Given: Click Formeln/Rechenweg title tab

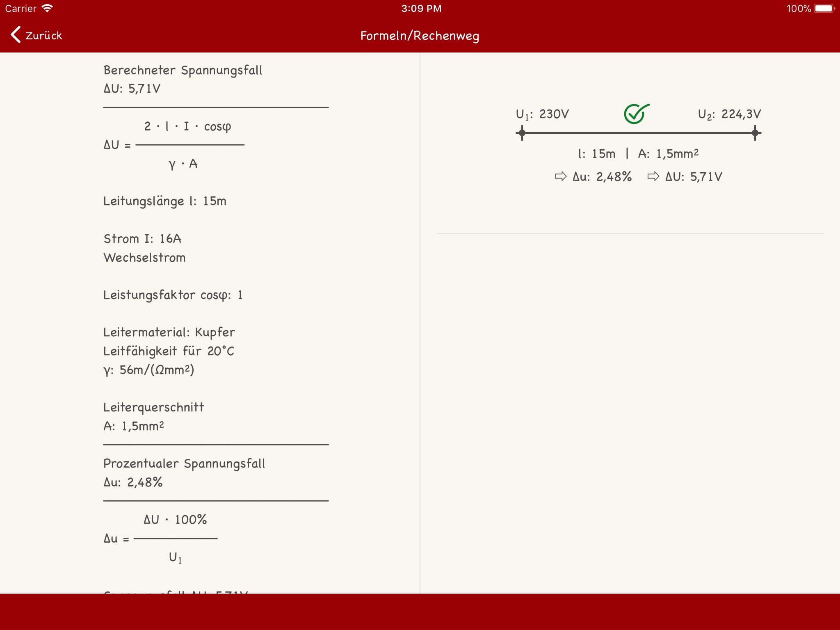Looking at the screenshot, I should (x=420, y=36).
